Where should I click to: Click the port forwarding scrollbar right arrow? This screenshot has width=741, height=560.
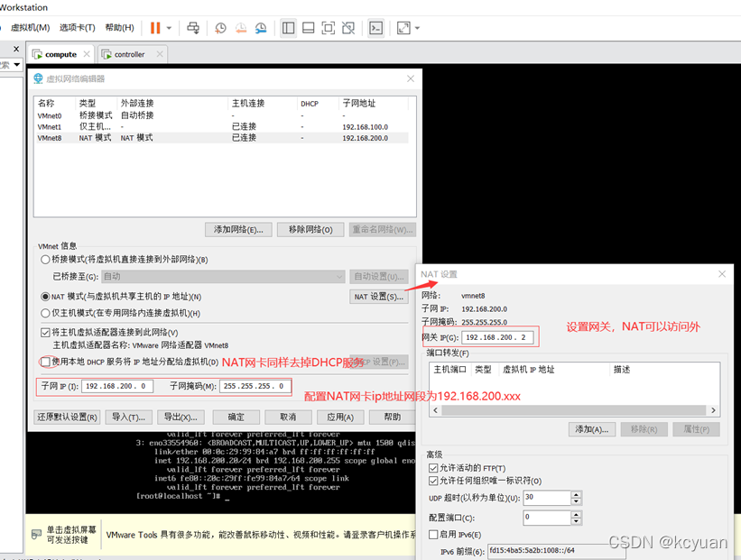(x=714, y=410)
